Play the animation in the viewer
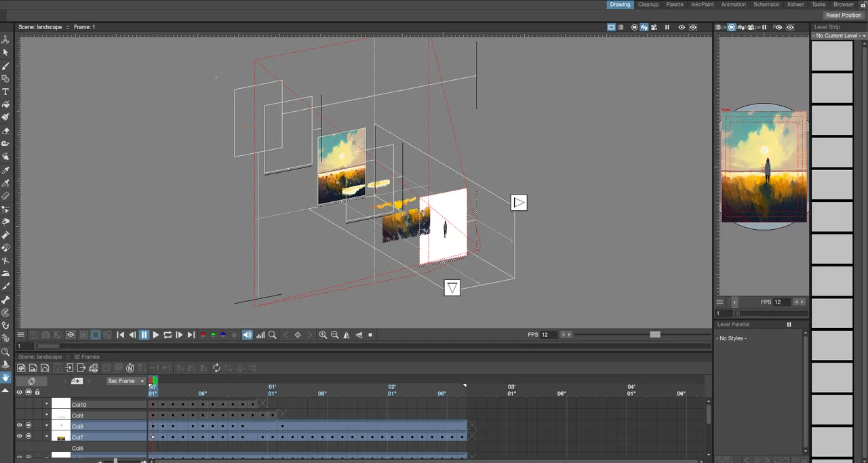 (x=156, y=335)
